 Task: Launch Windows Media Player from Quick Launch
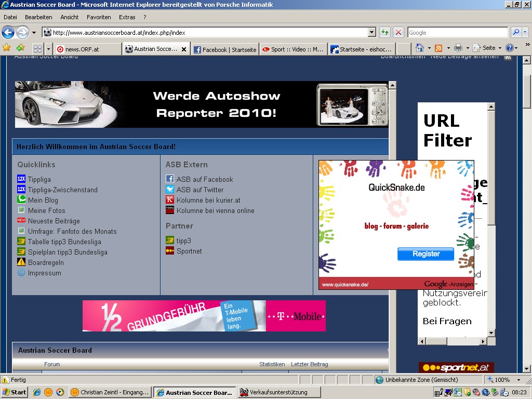(x=60, y=392)
